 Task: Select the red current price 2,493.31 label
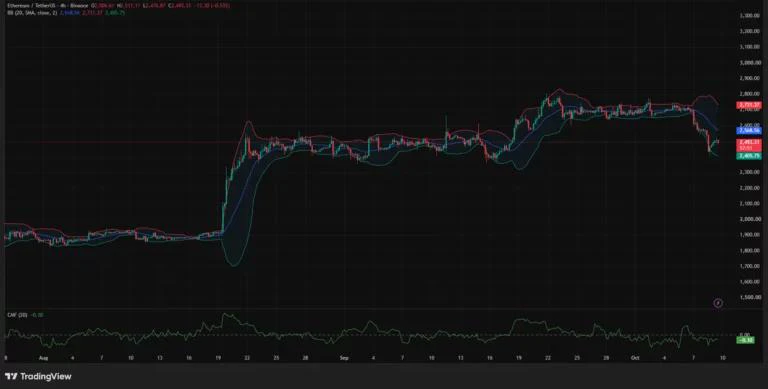[749, 144]
